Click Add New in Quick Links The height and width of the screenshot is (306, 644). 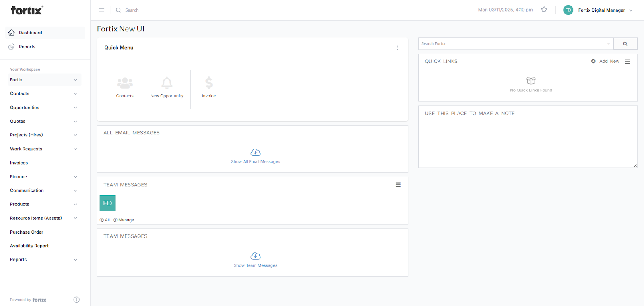click(605, 61)
